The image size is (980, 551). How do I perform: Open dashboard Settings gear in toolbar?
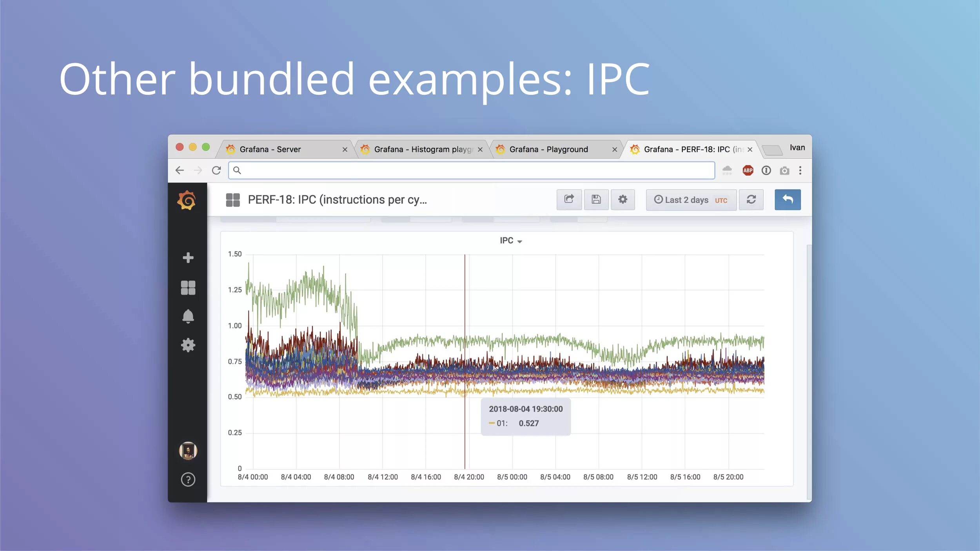coord(622,199)
